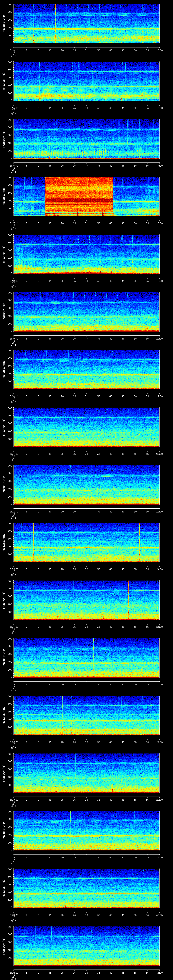Click the "3:19:00" start time label

[x=14, y=339]
